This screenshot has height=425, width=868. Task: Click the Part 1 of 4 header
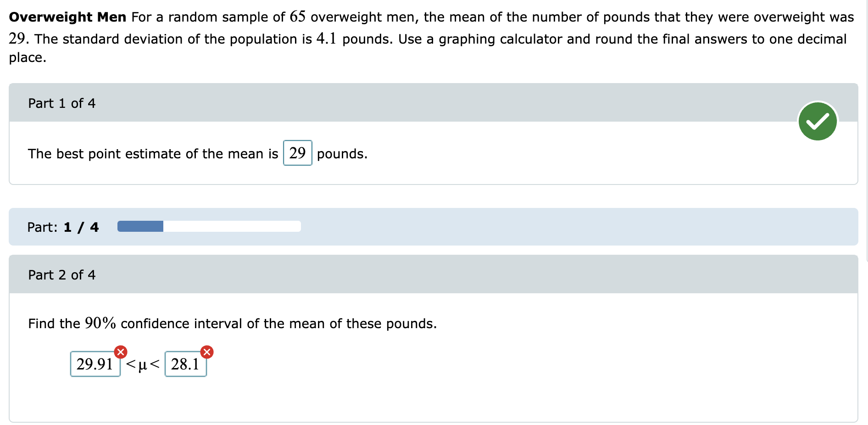[61, 103]
